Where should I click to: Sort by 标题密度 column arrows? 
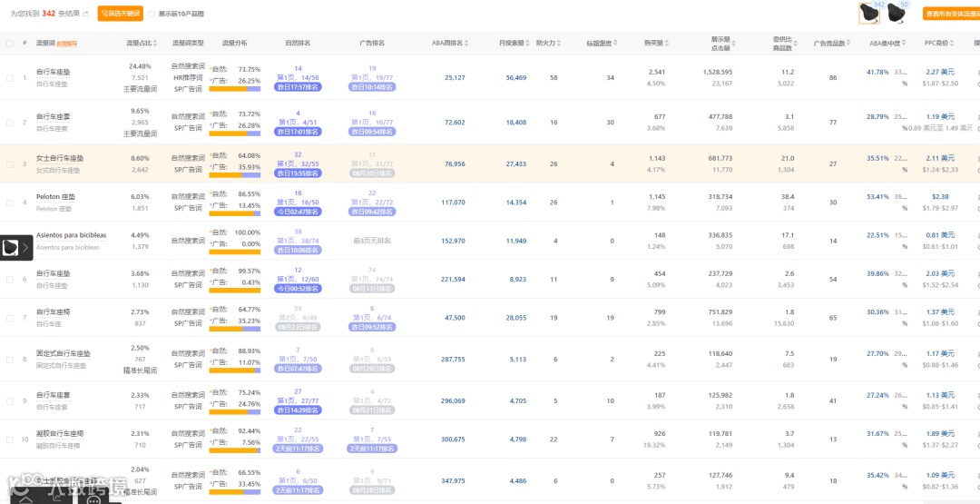[614, 44]
